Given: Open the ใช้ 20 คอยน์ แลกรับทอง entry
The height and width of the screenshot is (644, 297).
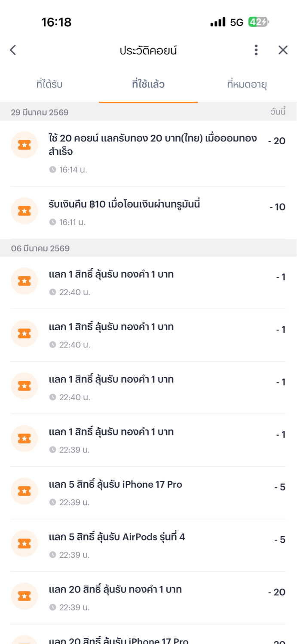Looking at the screenshot, I should [153, 145].
